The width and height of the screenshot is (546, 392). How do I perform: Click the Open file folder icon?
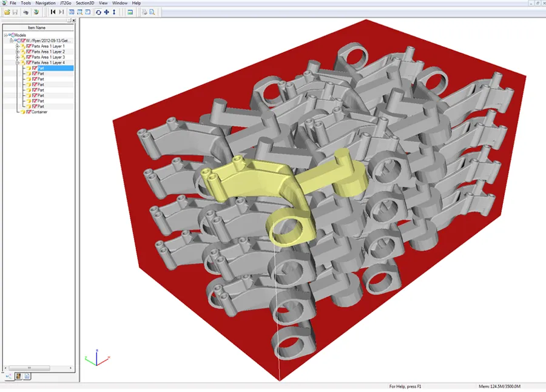tap(7, 12)
